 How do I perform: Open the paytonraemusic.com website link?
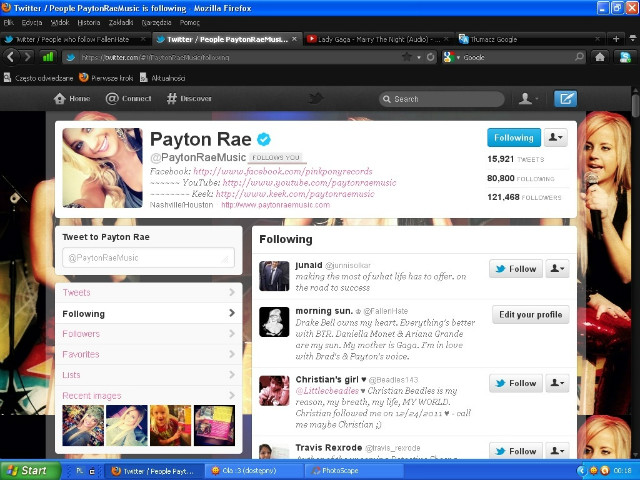click(x=276, y=205)
